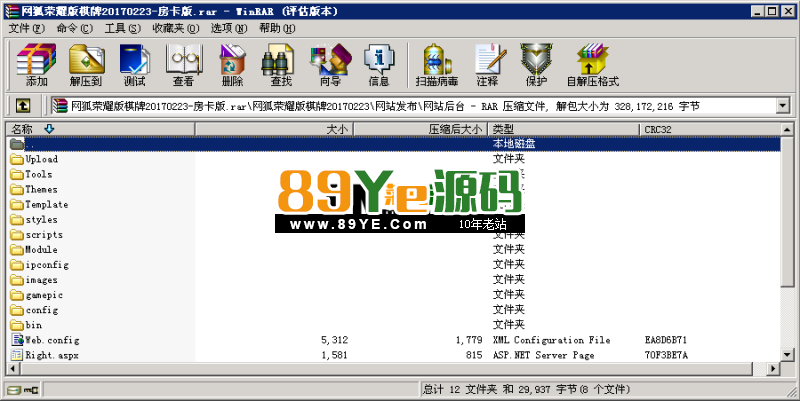The image size is (800, 401).
Task: Select the images folder
Action: coord(34,280)
